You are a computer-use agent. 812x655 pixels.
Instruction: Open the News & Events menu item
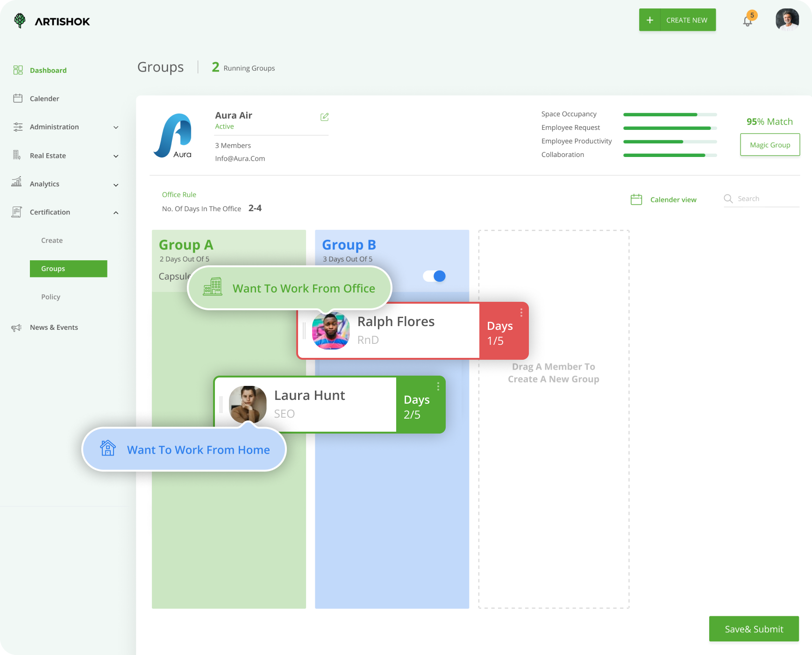click(54, 327)
